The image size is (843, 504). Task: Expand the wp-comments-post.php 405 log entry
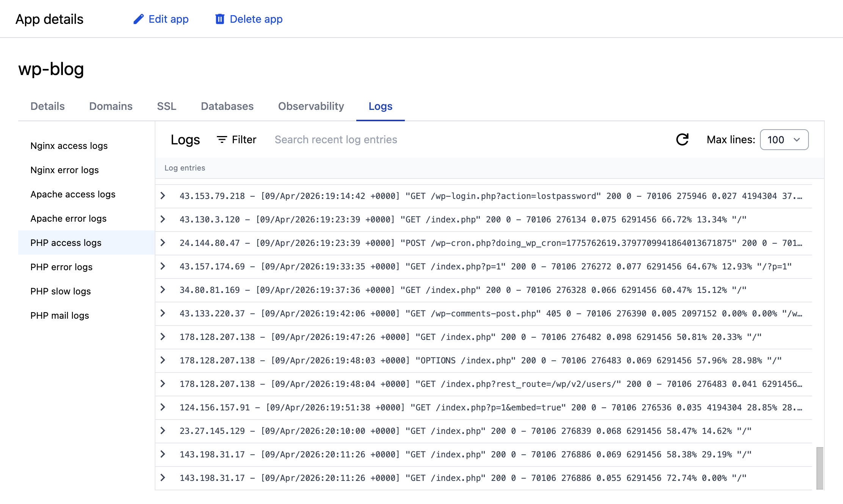(163, 313)
